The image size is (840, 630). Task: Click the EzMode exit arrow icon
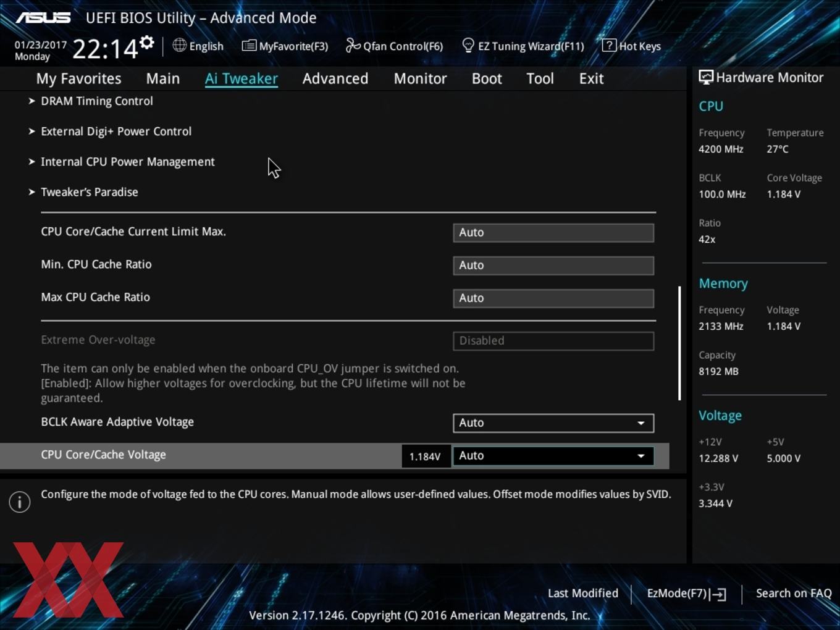click(718, 594)
